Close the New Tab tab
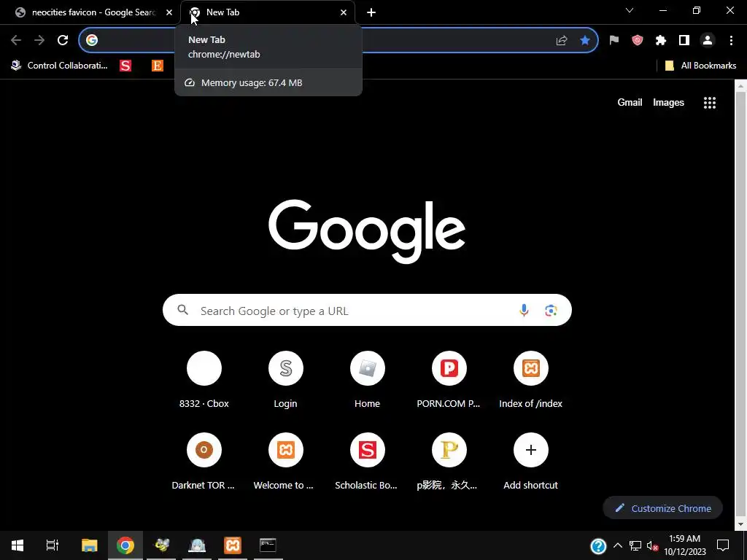747x560 pixels. tap(344, 12)
